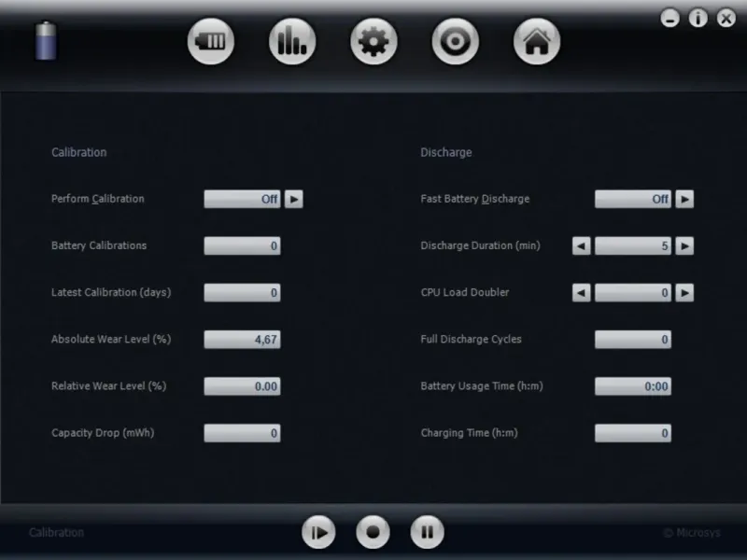Click the Calibration status text at bottom
The height and width of the screenshot is (560, 747).
[x=56, y=532]
